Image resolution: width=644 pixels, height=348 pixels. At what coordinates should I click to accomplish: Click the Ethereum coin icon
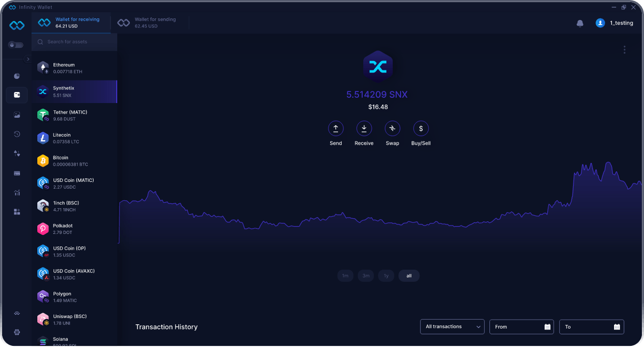pyautogui.click(x=43, y=68)
